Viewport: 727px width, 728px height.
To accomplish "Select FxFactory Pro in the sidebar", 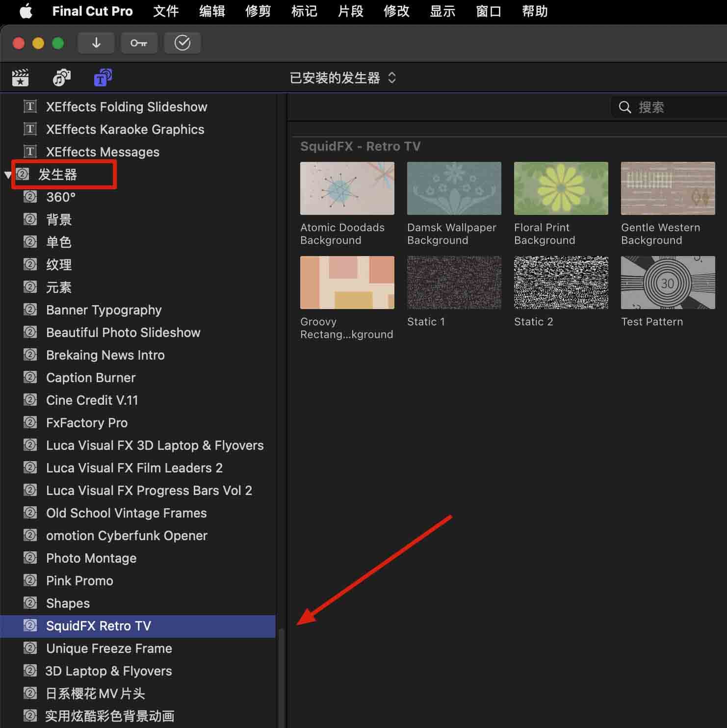I will click(87, 423).
